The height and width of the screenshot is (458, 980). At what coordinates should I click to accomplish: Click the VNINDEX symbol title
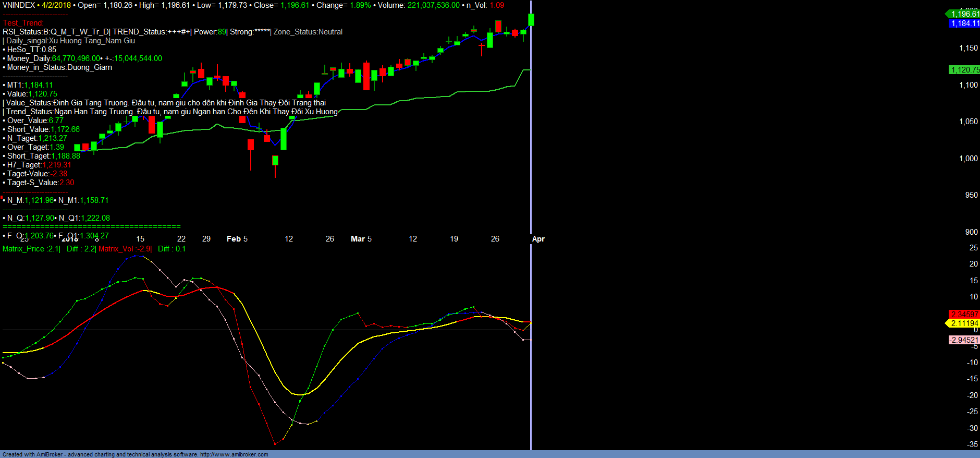point(19,5)
